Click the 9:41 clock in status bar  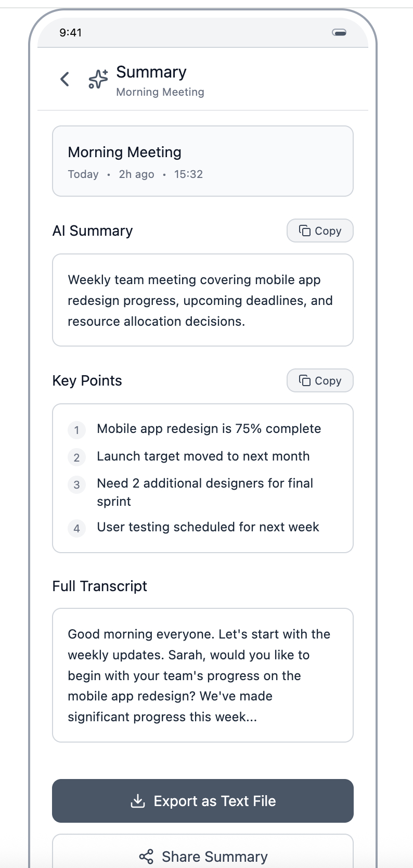coord(70,32)
